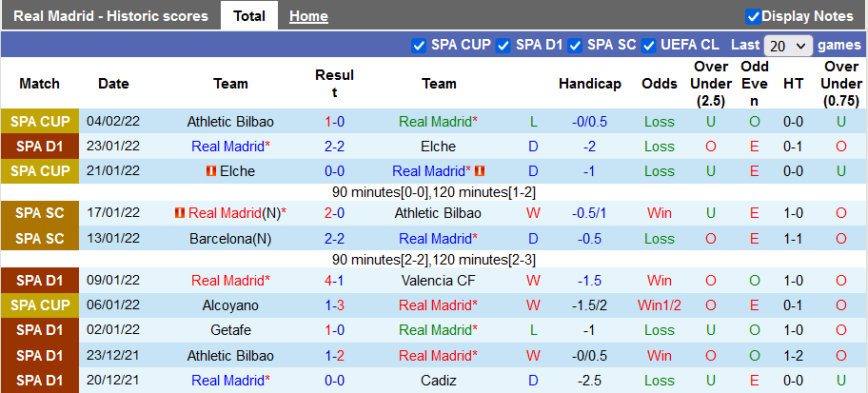
Task: Click the SPA CUP badge on 04/02/22 row
Action: (x=40, y=122)
